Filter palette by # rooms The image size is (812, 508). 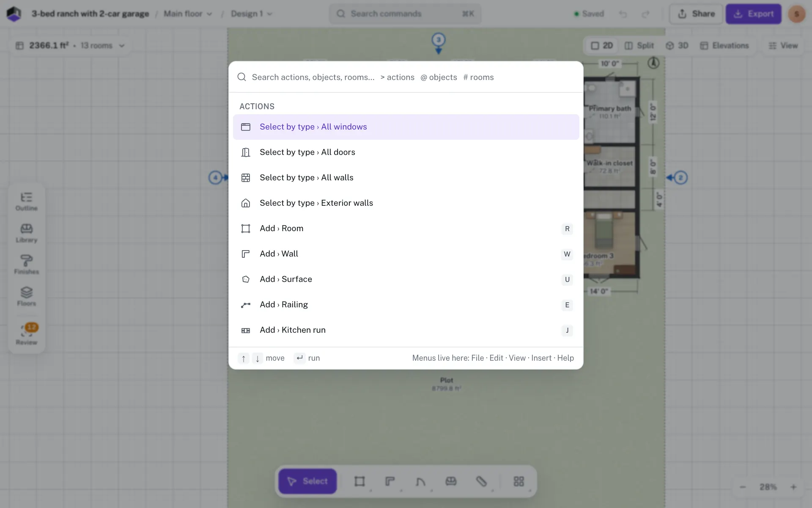[478, 77]
